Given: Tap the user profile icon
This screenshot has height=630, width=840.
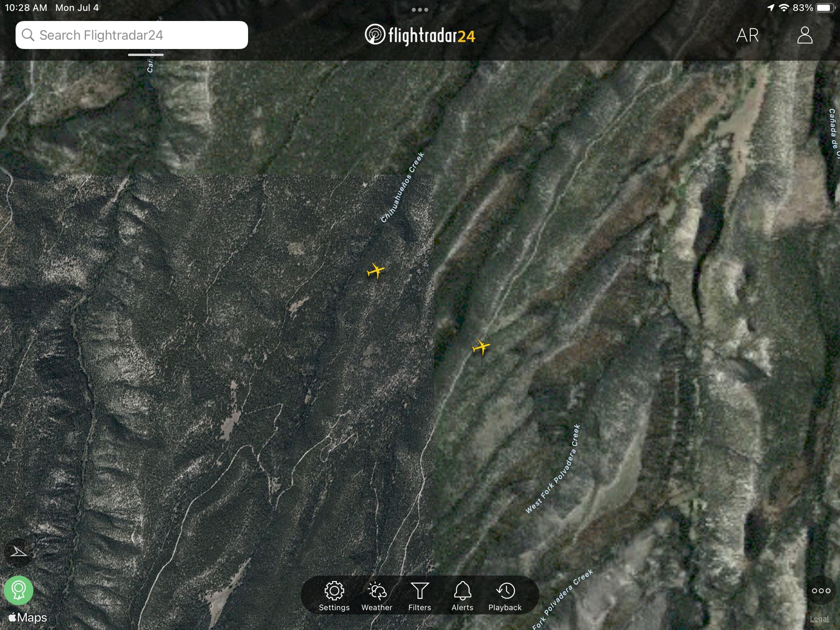Looking at the screenshot, I should [x=805, y=35].
